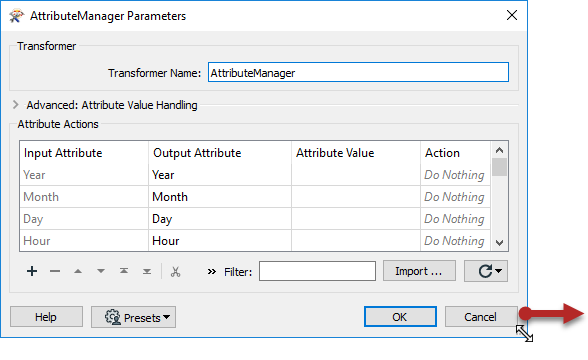Click the scissors cut icon
Viewport: 588px width, 360px height.
[175, 272]
